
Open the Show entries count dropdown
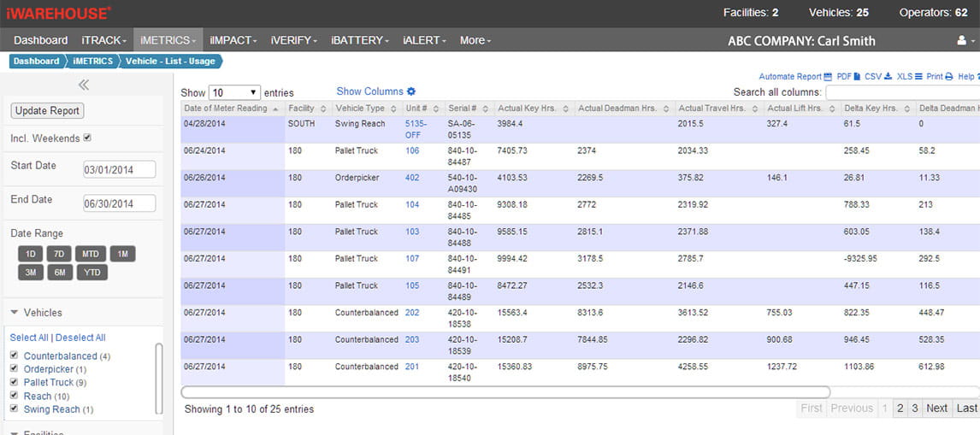(x=234, y=92)
